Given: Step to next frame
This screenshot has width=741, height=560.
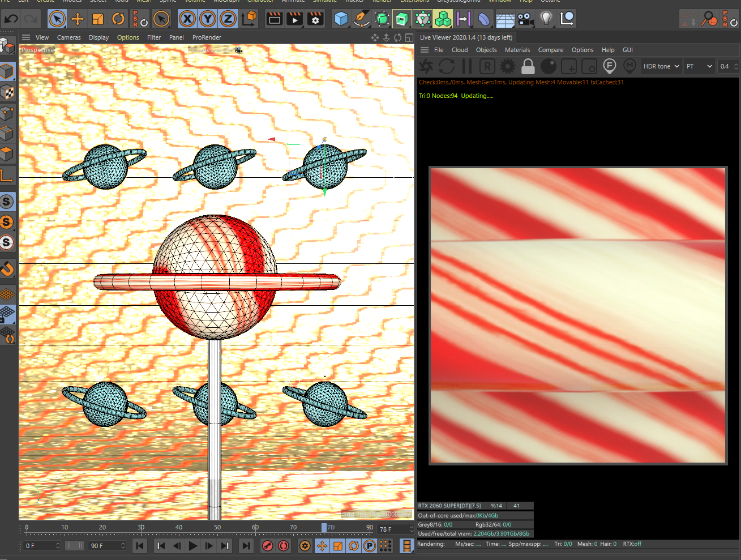Looking at the screenshot, I should coord(209,546).
